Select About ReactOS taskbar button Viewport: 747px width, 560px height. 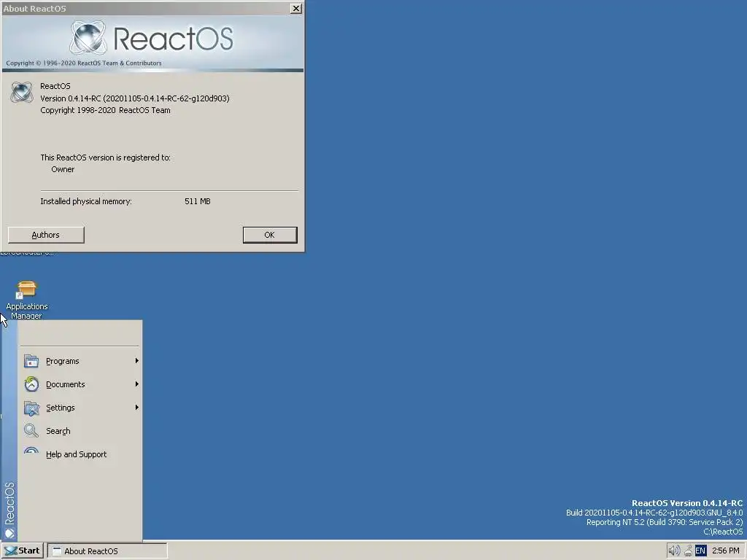107,551
